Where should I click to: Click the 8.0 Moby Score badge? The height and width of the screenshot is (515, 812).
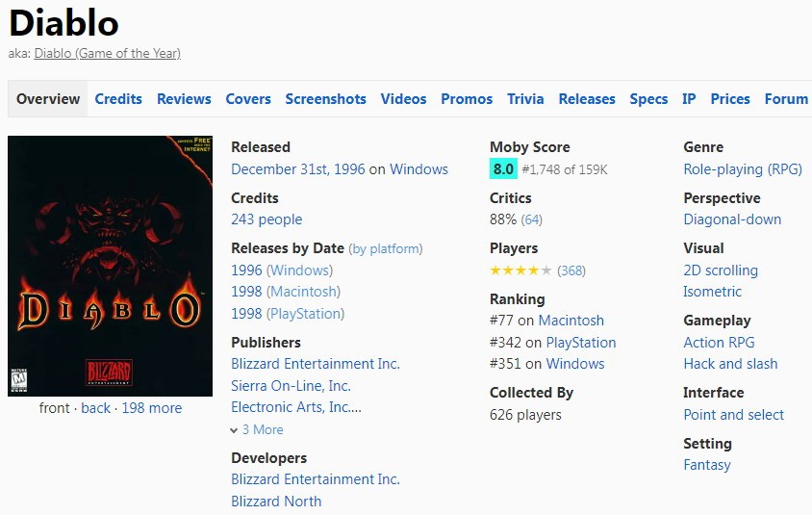[503, 168]
